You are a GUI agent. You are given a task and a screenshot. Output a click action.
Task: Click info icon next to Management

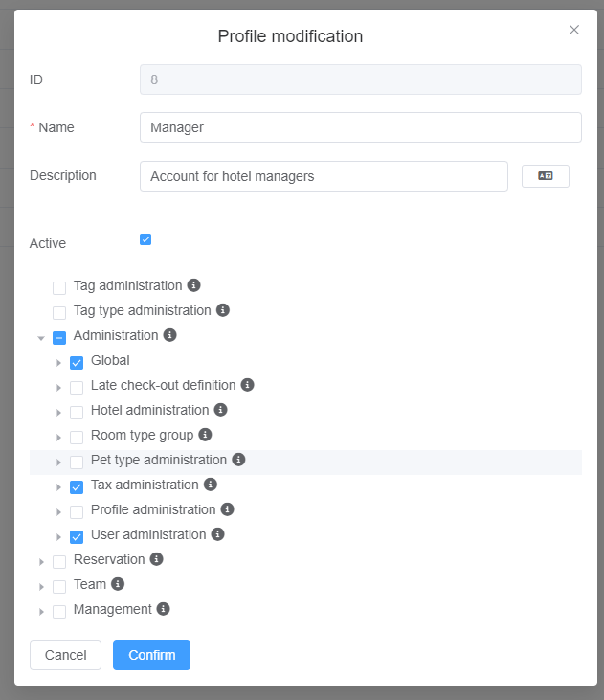(163, 609)
